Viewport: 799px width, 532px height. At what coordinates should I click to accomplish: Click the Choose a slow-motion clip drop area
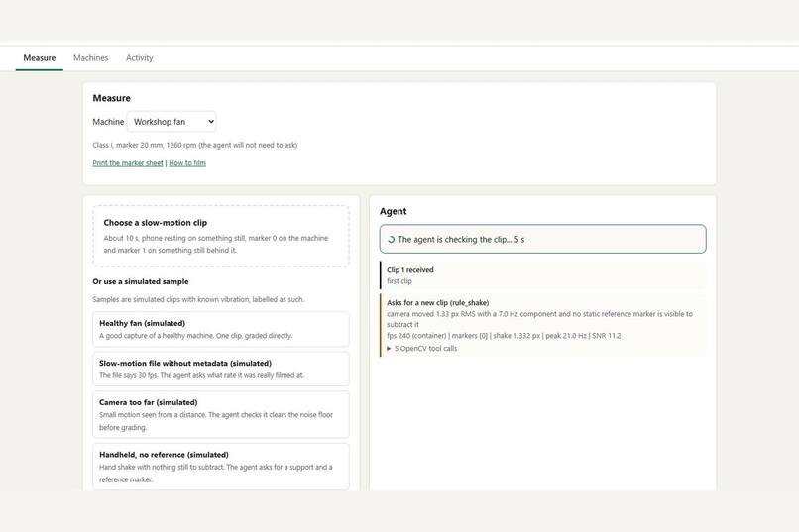(221, 236)
